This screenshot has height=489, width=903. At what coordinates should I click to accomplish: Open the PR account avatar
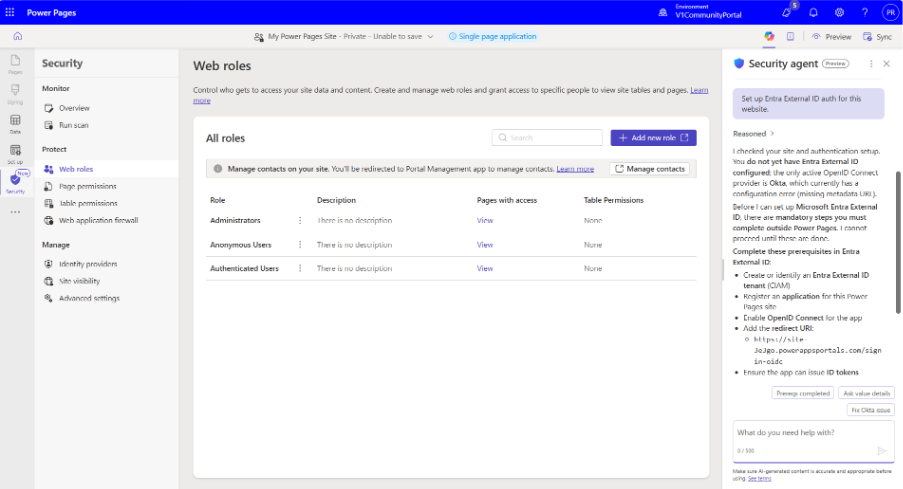click(x=890, y=12)
